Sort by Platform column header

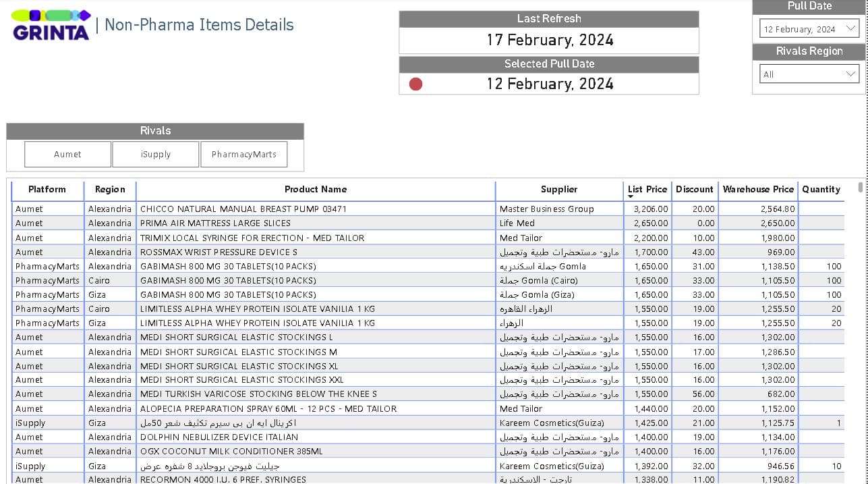click(x=47, y=190)
